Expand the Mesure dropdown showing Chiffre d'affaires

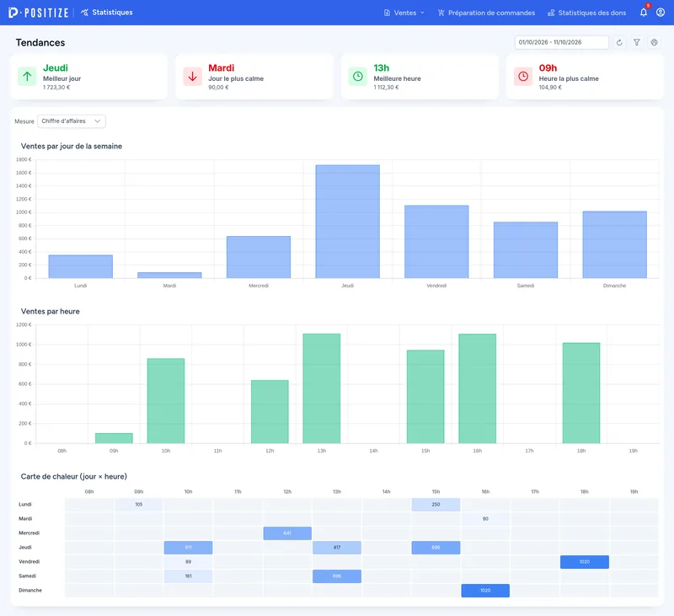72,121
